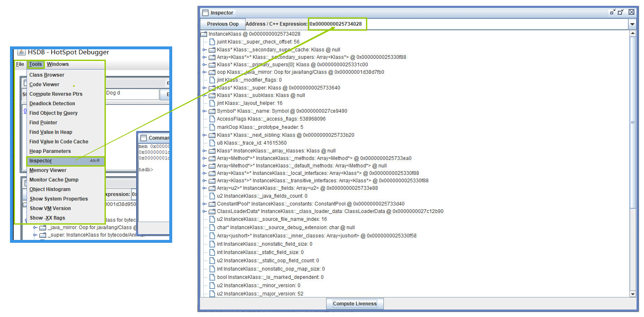The width and height of the screenshot is (644, 317).
Task: Expand the Klass::_secondary_super_cache node
Action: (204, 50)
